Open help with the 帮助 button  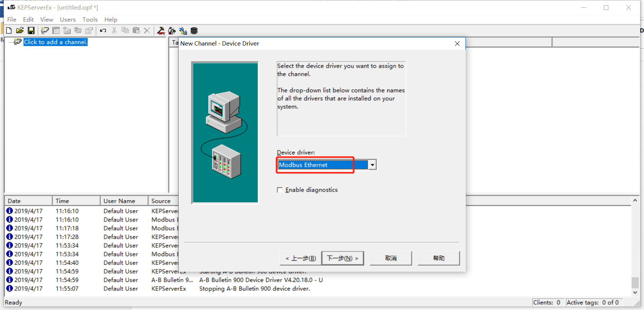coord(439,258)
